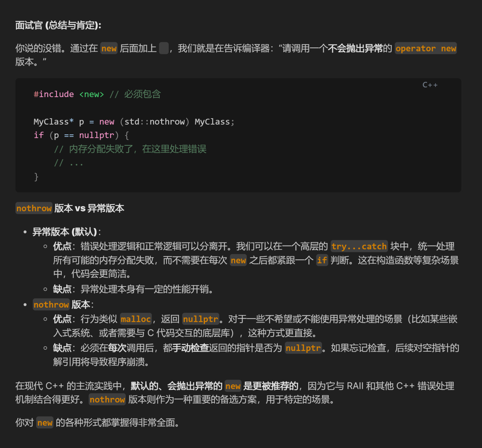This screenshot has height=448, width=482.
Task: Click "new" before 是更被推荐的
Action: pos(233,386)
